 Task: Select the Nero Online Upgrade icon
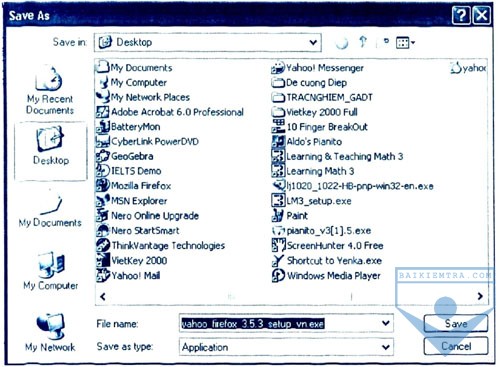103,215
